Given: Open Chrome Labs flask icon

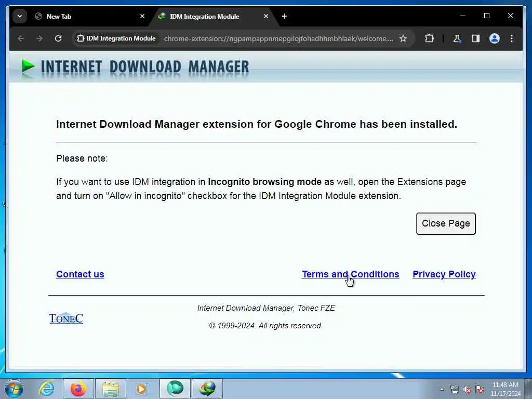Looking at the screenshot, I should (457, 38).
